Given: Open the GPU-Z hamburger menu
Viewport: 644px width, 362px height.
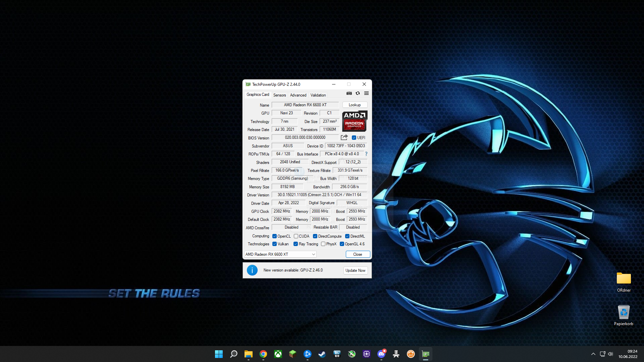Looking at the screenshot, I should [x=366, y=93].
